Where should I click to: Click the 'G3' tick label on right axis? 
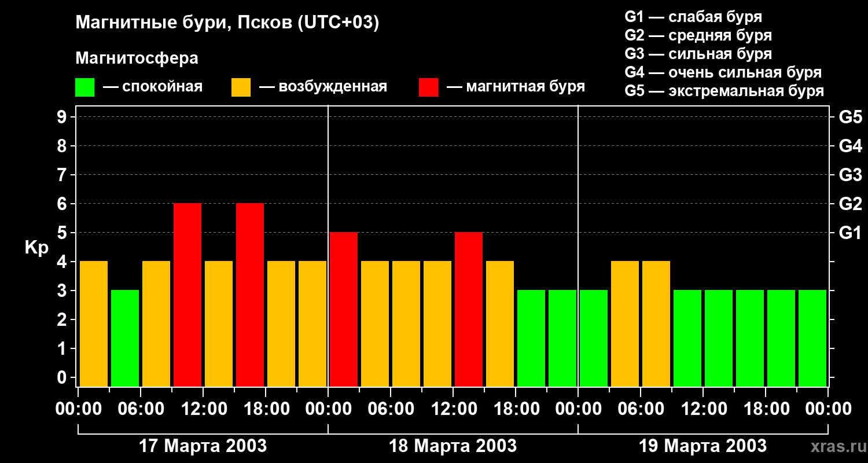pos(850,175)
